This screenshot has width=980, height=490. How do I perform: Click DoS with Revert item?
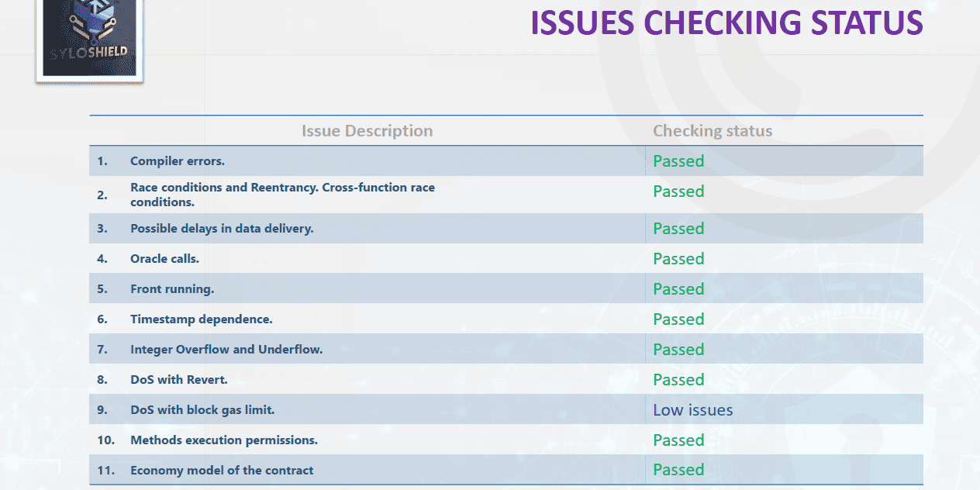coord(506,380)
